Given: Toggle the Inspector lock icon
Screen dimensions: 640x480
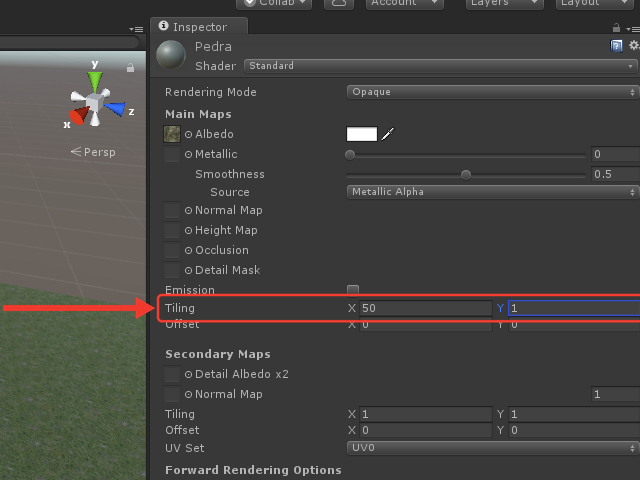Looking at the screenshot, I should [x=616, y=28].
